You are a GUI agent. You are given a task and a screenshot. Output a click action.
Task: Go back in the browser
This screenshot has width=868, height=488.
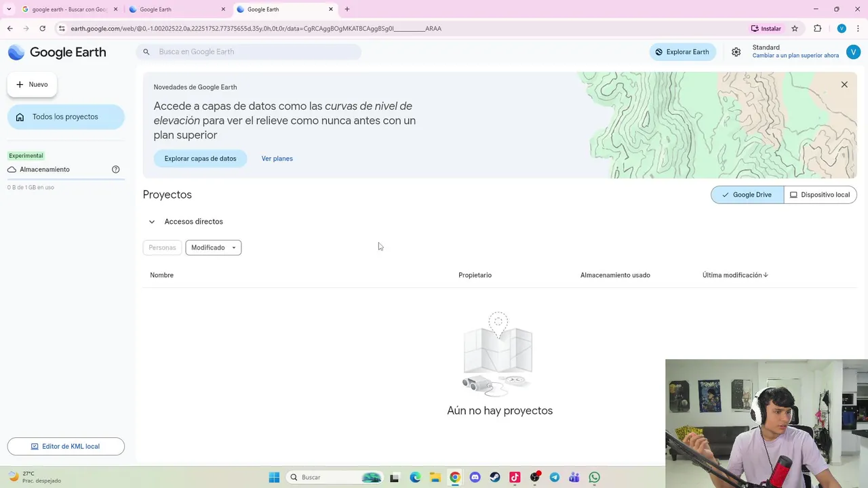(x=9, y=28)
